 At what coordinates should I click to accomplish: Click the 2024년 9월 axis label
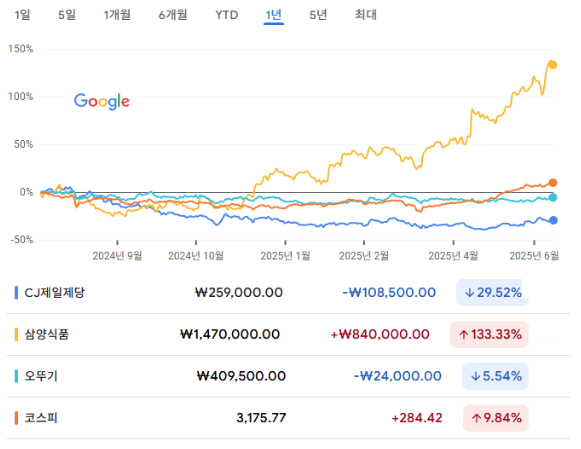(x=117, y=256)
